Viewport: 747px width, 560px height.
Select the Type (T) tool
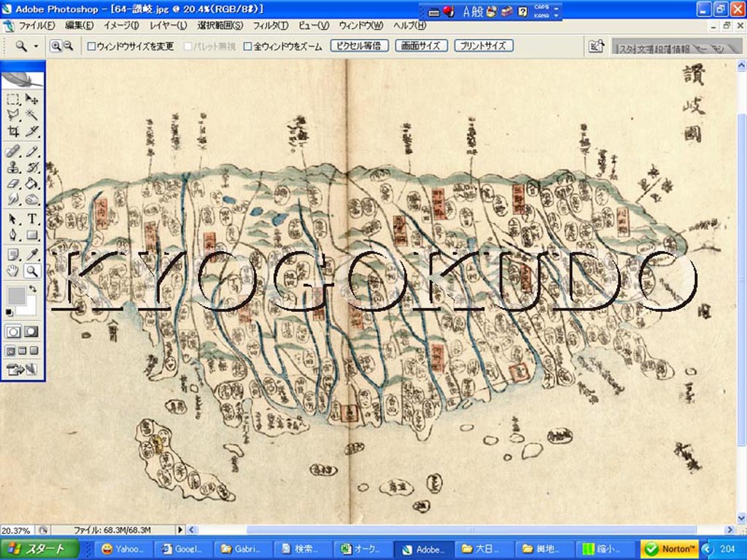click(31, 219)
